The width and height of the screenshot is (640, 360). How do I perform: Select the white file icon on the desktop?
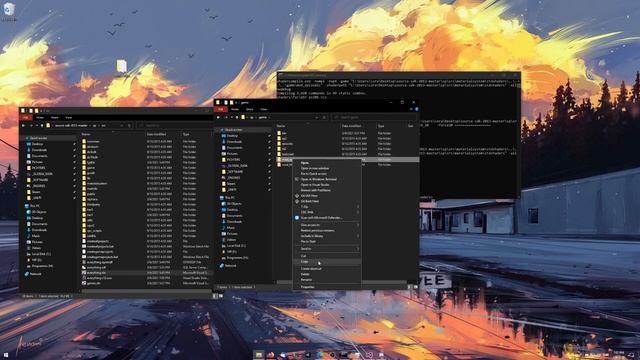pos(121,66)
